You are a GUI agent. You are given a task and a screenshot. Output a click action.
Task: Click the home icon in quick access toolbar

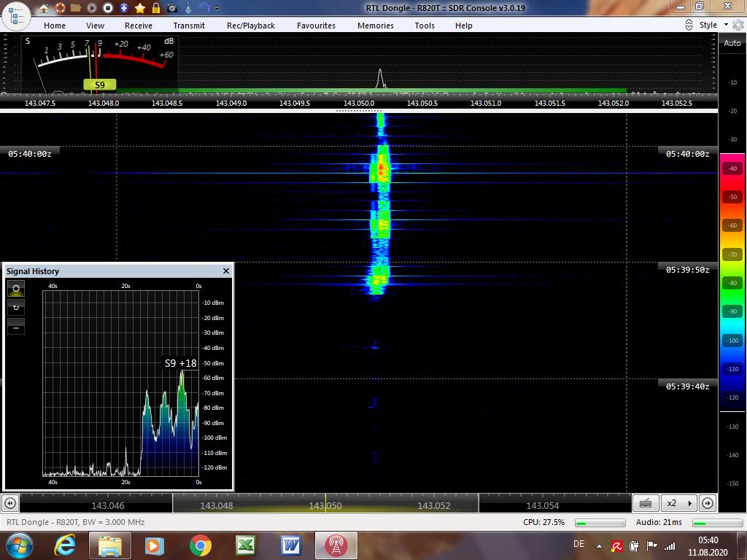44,8
